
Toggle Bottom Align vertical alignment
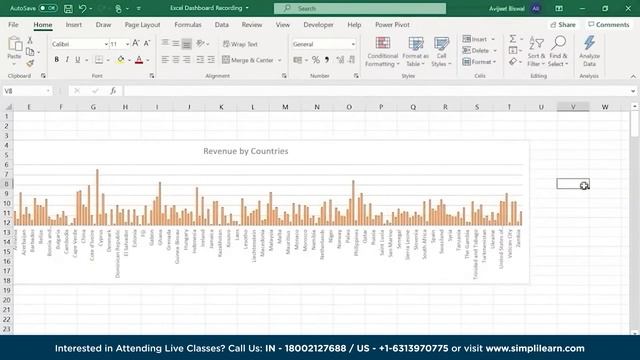click(187, 44)
